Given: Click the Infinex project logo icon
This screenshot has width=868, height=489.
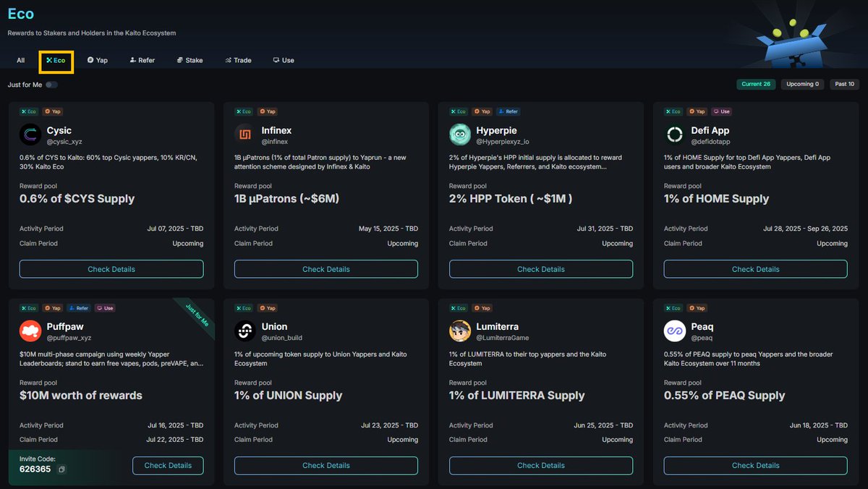Looking at the screenshot, I should coord(245,135).
